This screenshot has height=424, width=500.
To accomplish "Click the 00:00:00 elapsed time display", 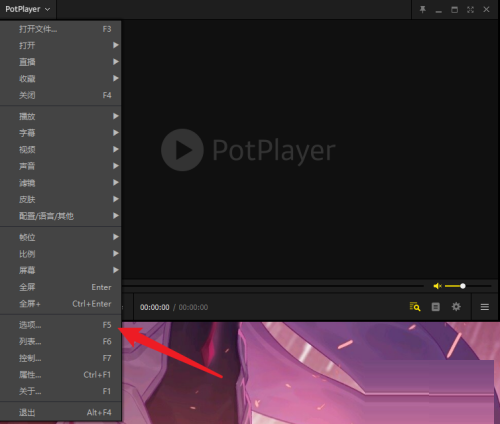I will pos(155,307).
